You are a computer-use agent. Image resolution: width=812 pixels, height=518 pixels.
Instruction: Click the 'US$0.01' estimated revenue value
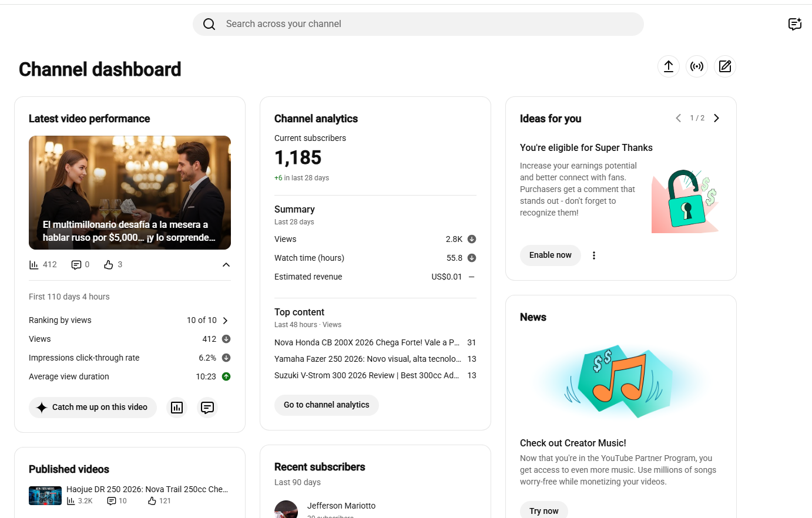[x=447, y=277]
